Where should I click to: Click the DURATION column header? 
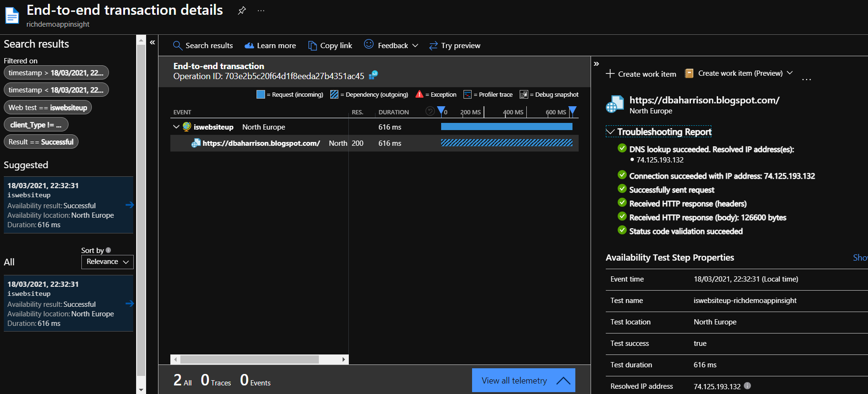point(394,112)
